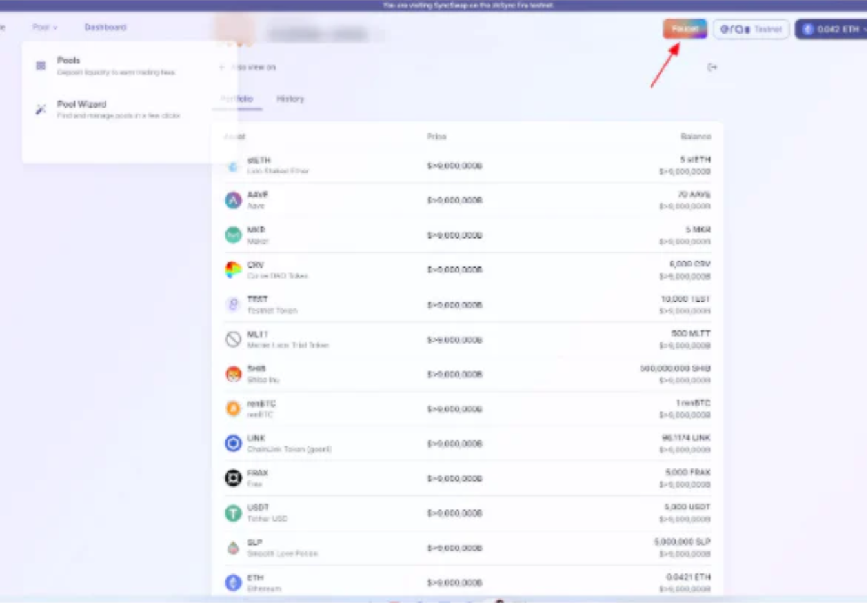
Task: Click the 5 MKR balance value
Action: 698,230
